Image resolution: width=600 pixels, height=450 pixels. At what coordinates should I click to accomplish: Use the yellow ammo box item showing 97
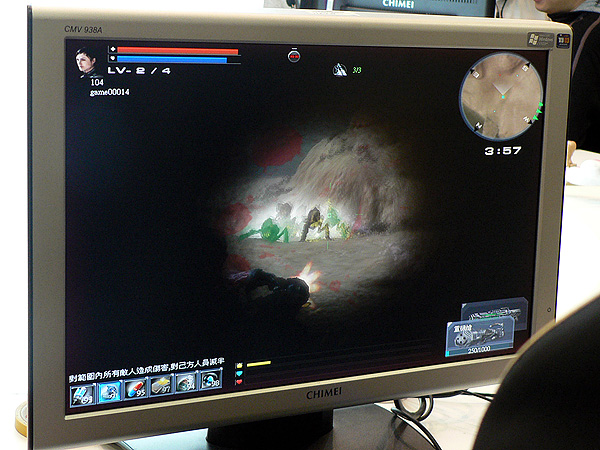(161, 385)
